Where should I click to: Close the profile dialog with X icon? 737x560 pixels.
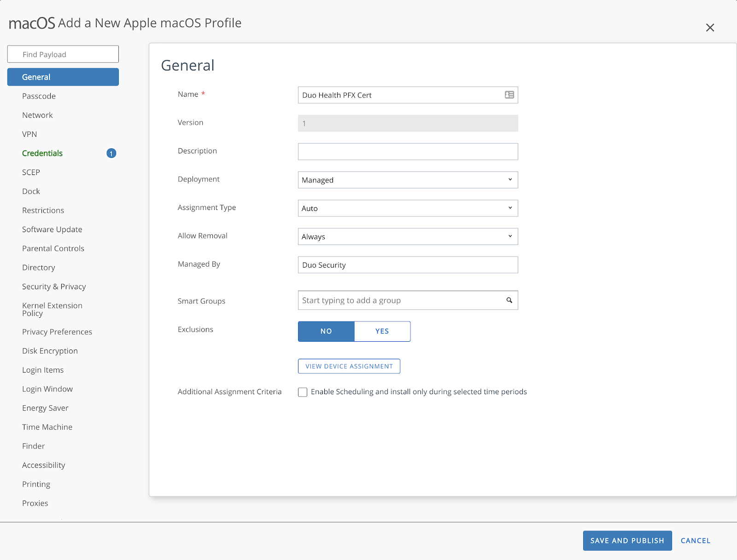click(710, 28)
